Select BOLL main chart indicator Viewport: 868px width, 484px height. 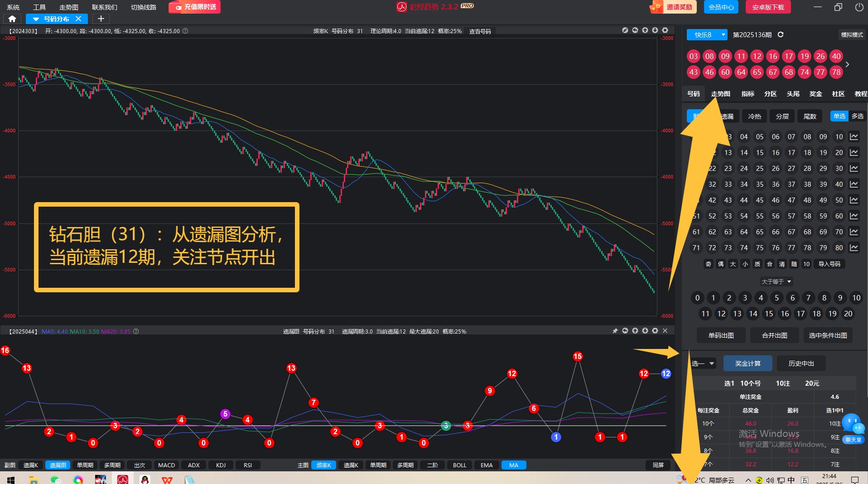[459, 465]
